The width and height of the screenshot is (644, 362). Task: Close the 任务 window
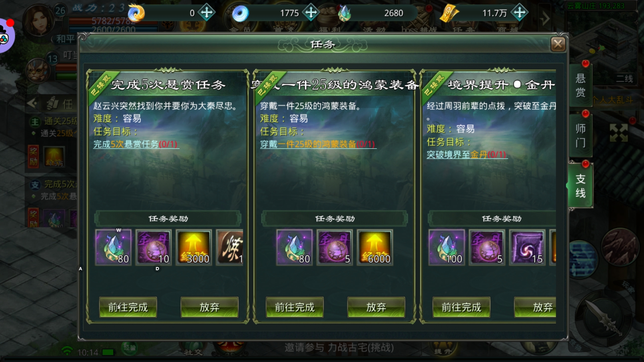(x=558, y=44)
